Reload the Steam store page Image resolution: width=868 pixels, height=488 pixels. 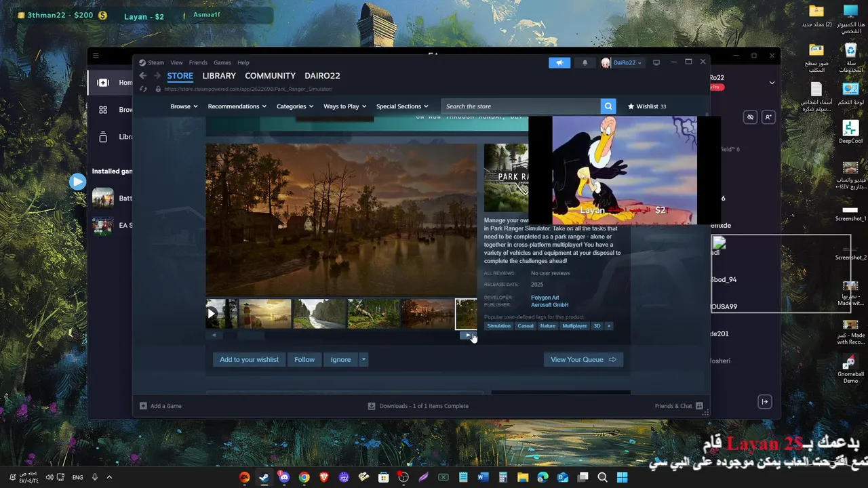coord(143,89)
